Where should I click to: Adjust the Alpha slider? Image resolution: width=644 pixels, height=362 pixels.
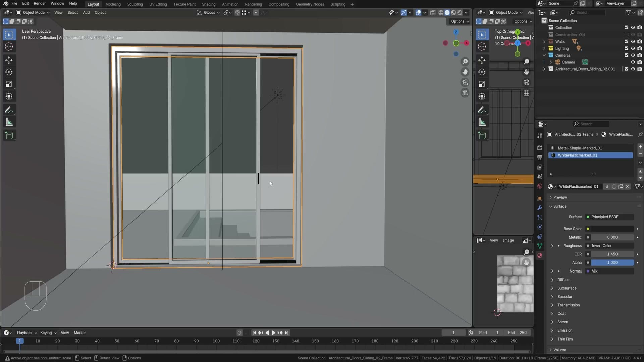point(612,263)
